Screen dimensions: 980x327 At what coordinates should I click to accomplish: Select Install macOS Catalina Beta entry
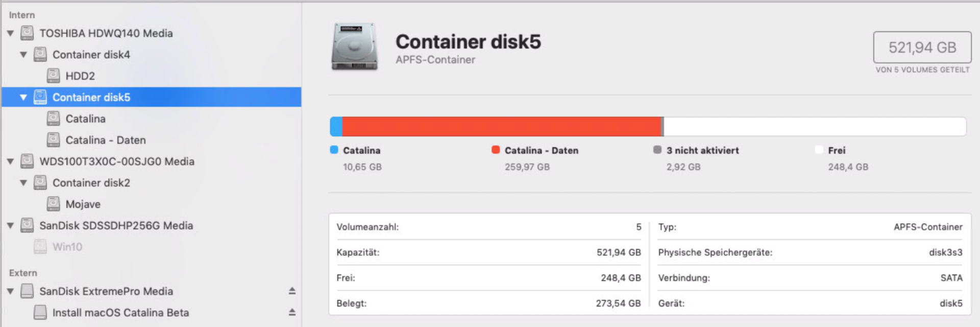pyautogui.click(x=120, y=313)
